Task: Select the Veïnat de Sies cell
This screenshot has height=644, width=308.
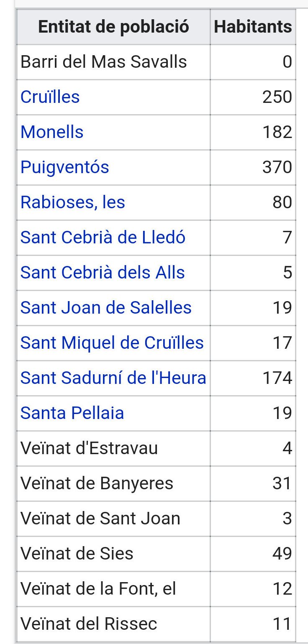Action: point(77,554)
